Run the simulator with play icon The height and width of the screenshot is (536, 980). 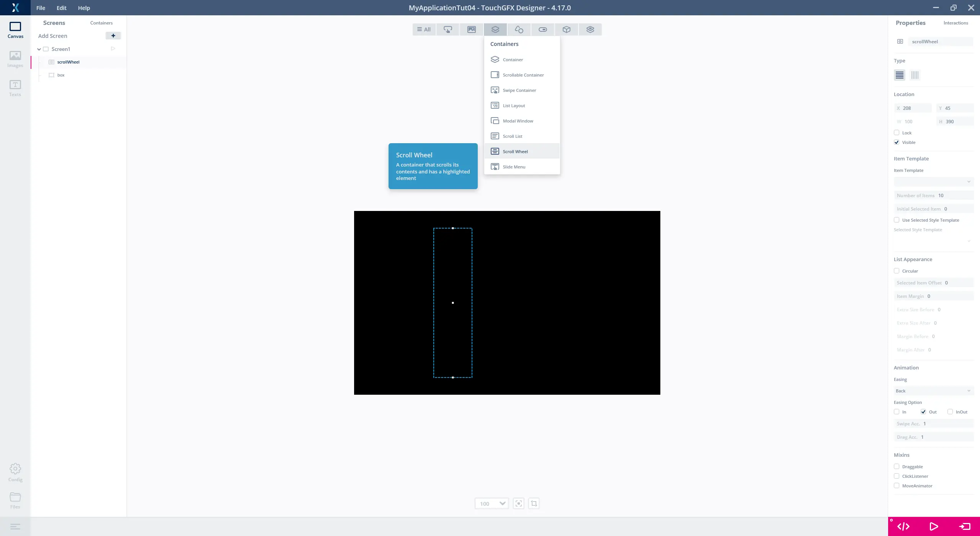(934, 526)
